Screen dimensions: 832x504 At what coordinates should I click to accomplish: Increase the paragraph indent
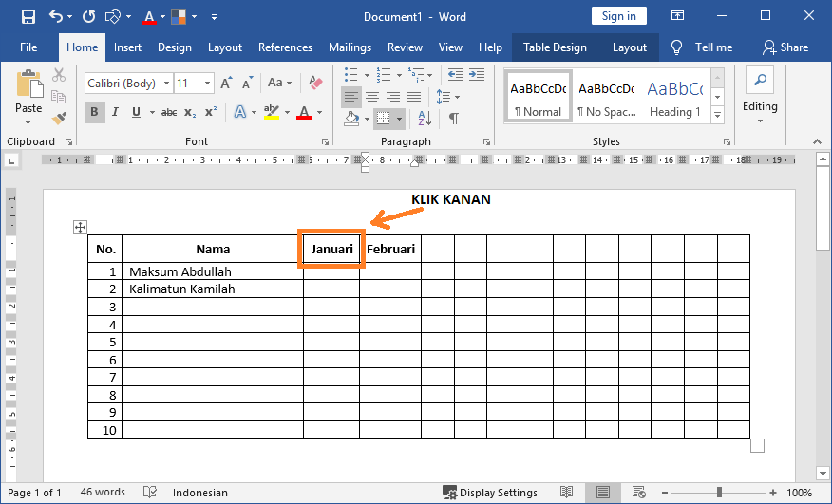[x=477, y=74]
